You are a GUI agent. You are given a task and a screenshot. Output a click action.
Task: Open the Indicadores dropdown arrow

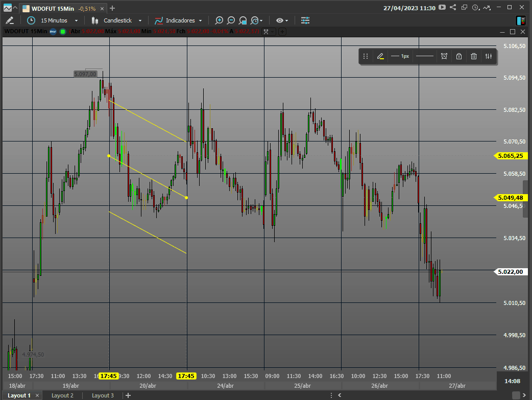(200, 21)
